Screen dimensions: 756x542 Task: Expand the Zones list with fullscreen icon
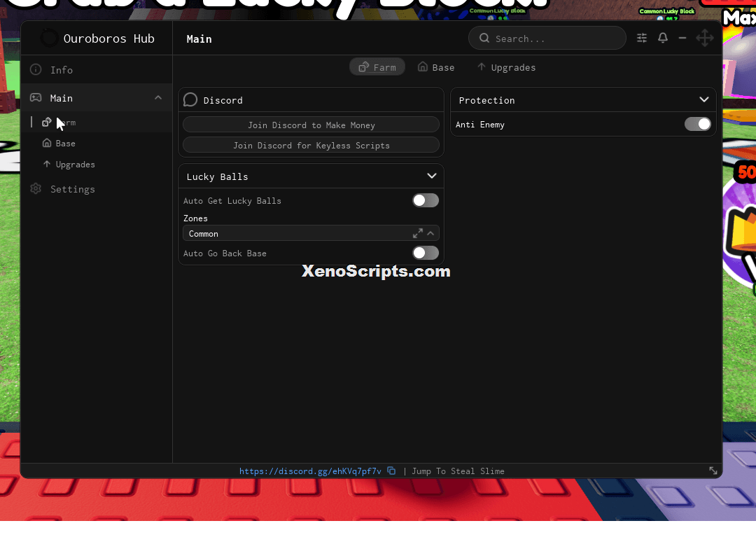(x=417, y=233)
